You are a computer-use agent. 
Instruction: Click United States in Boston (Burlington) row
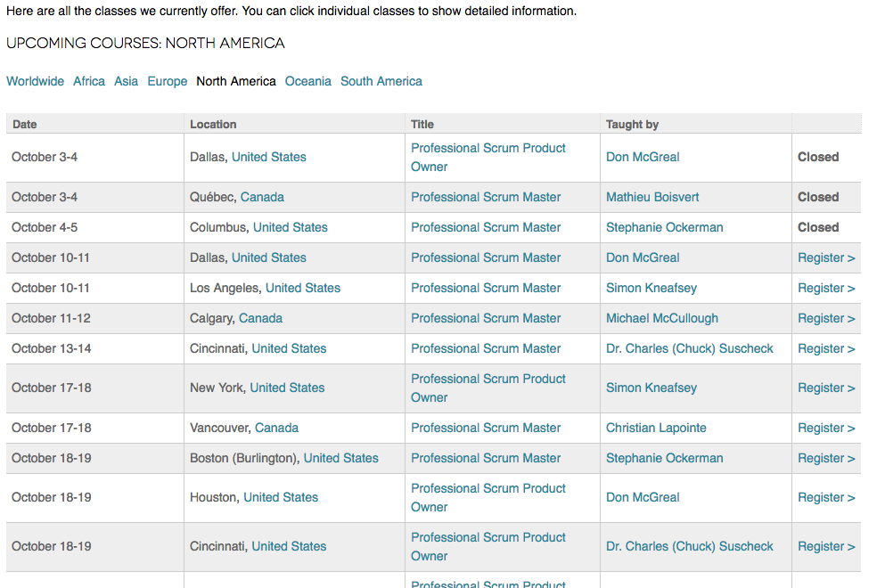tap(341, 458)
